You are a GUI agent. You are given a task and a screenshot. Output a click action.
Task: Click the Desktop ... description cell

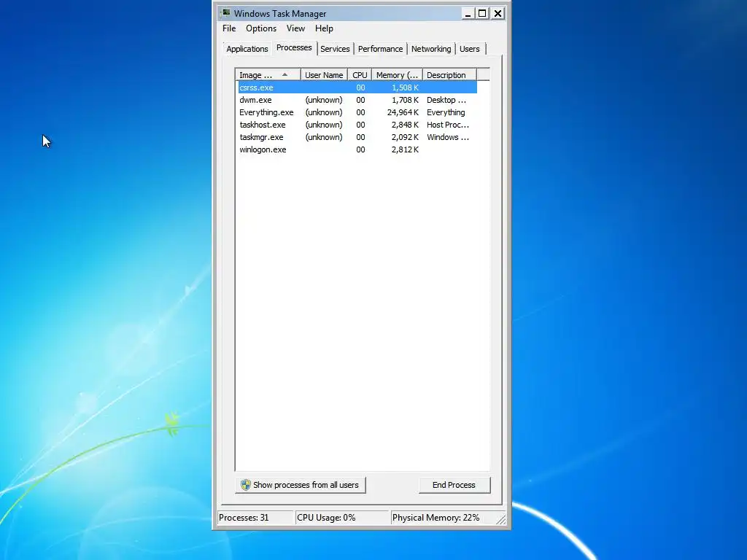click(x=446, y=100)
